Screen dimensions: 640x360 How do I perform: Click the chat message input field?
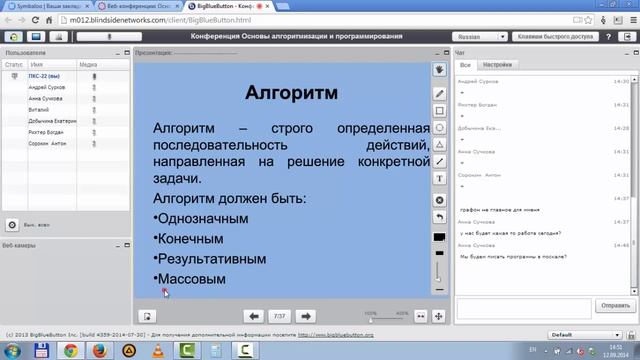click(524, 309)
